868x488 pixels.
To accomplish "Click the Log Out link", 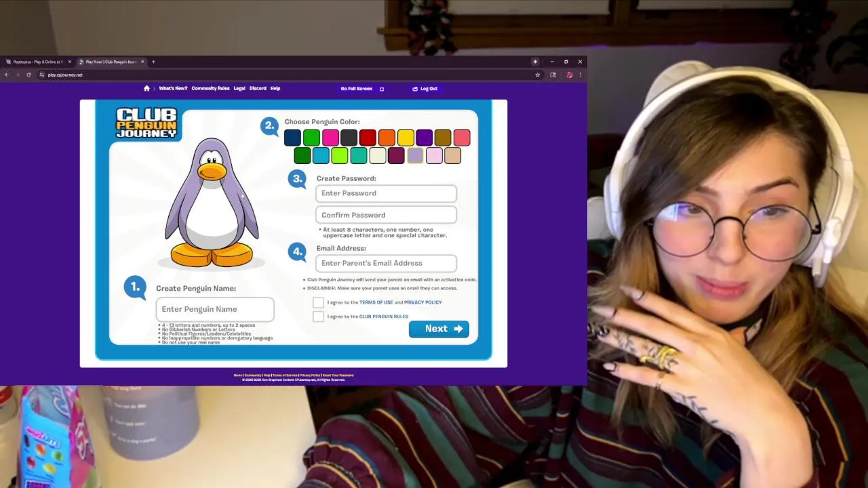I will pos(429,89).
